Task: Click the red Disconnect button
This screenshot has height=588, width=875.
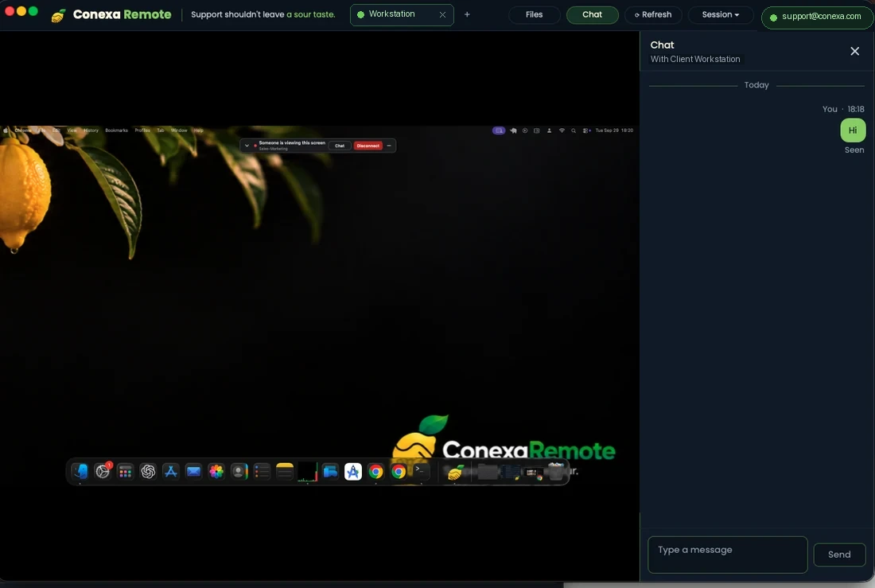Action: pyautogui.click(x=367, y=146)
